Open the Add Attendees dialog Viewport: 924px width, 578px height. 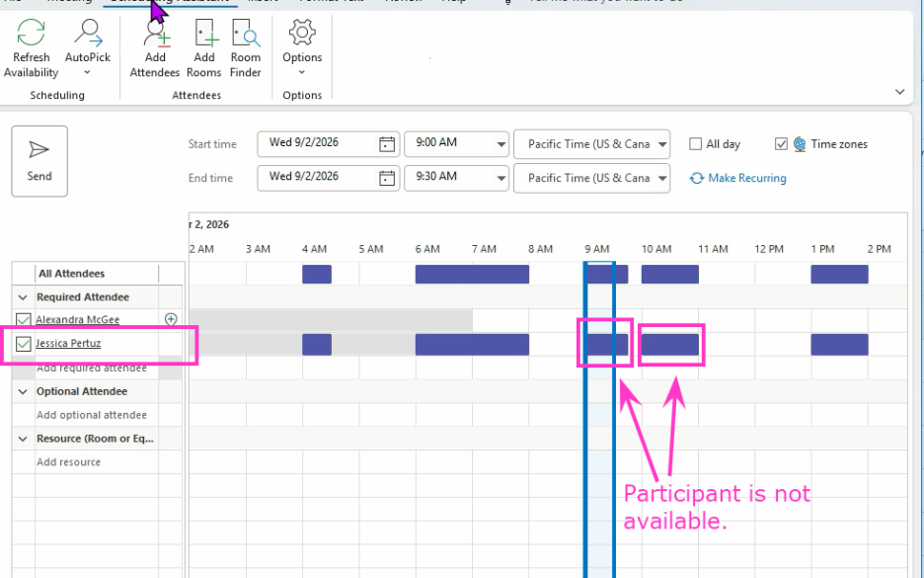click(155, 48)
